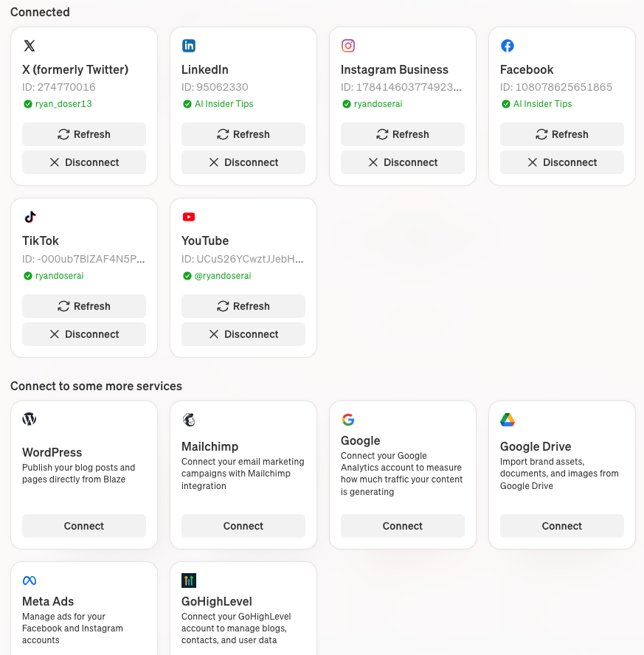Click the TikTok logo icon
Image resolution: width=644 pixels, height=655 pixels.
pyautogui.click(x=30, y=216)
